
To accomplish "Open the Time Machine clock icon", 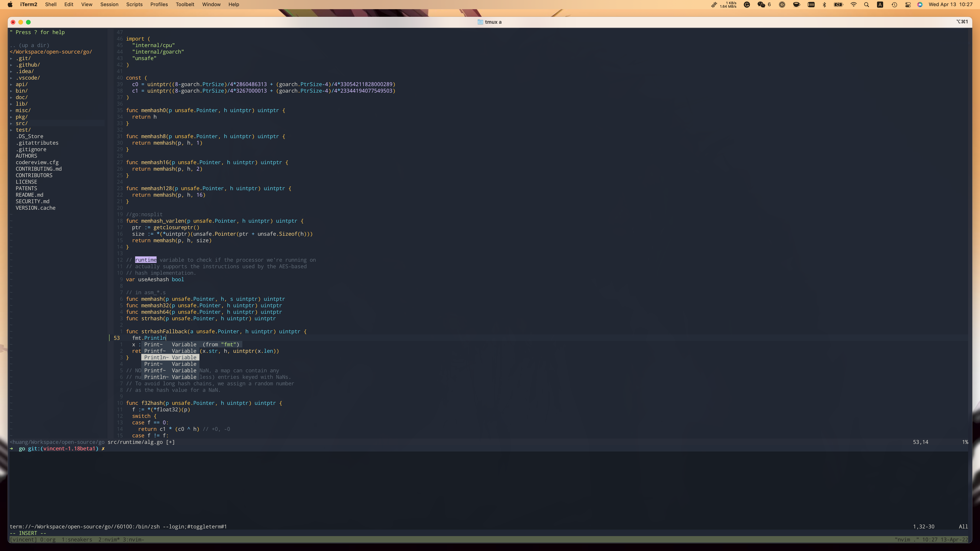I will point(894,5).
